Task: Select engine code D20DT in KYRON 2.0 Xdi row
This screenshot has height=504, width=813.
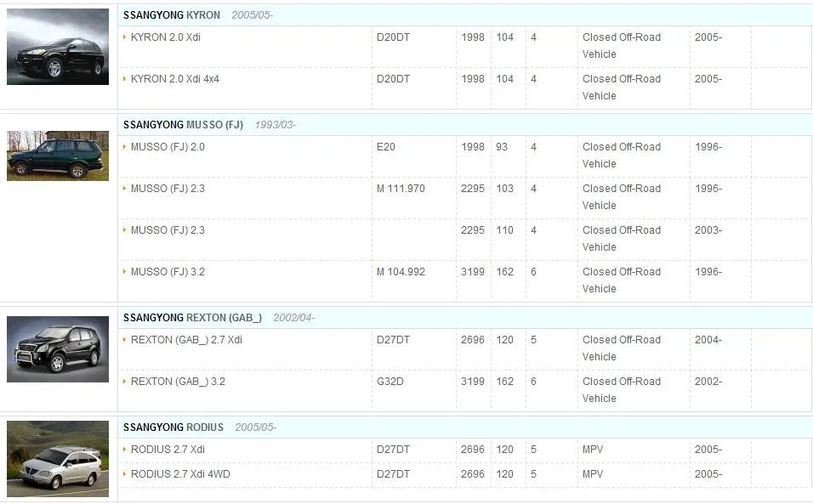Action: pos(393,37)
